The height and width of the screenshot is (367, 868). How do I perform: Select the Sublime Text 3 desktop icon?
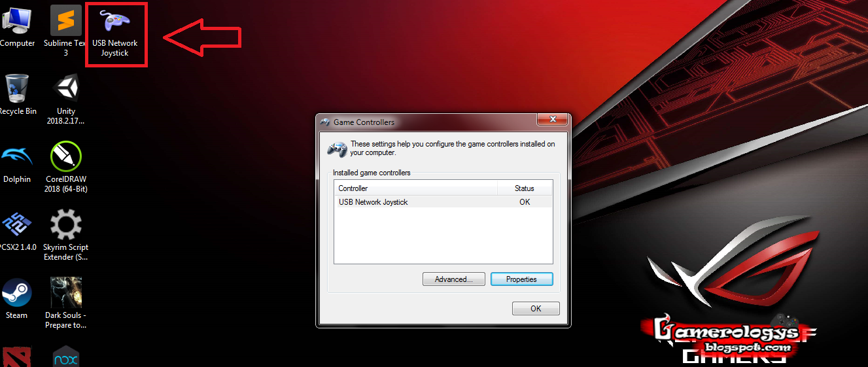(x=65, y=31)
